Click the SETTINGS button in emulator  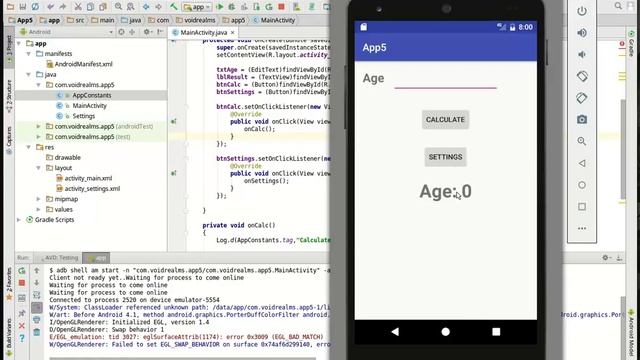(x=445, y=157)
